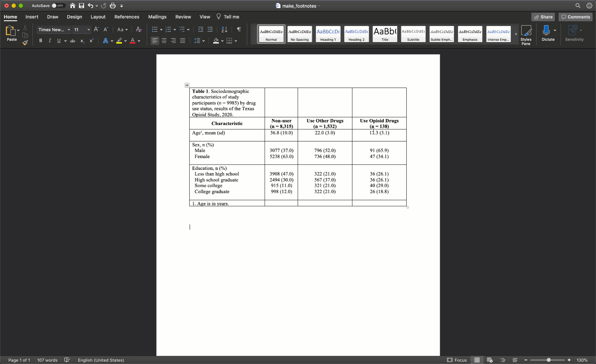Viewport: 596px width, 364px height.
Task: Click the English (United States) language indicator
Action: [x=101, y=360]
